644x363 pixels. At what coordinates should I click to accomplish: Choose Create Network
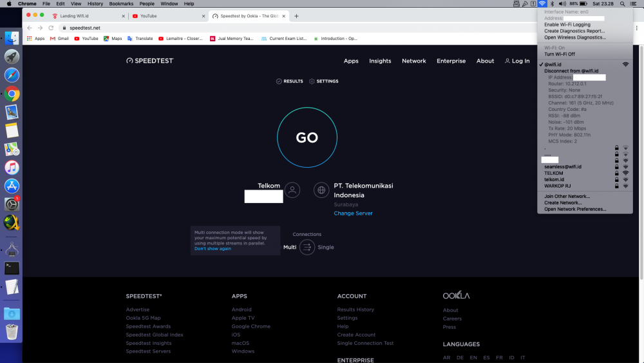(585, 202)
